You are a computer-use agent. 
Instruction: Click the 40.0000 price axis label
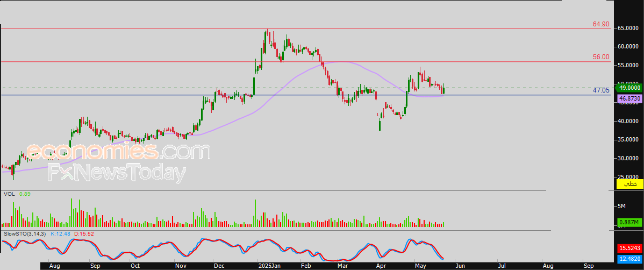click(x=628, y=121)
